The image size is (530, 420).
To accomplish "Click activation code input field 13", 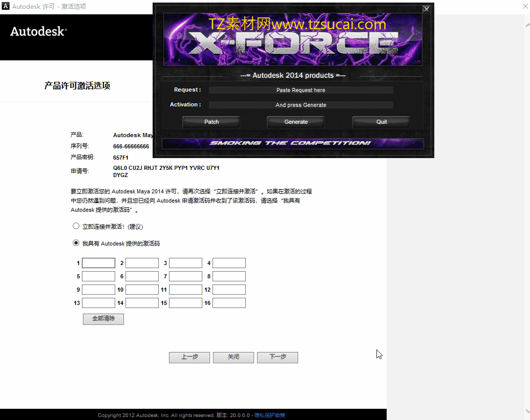I will point(98,303).
